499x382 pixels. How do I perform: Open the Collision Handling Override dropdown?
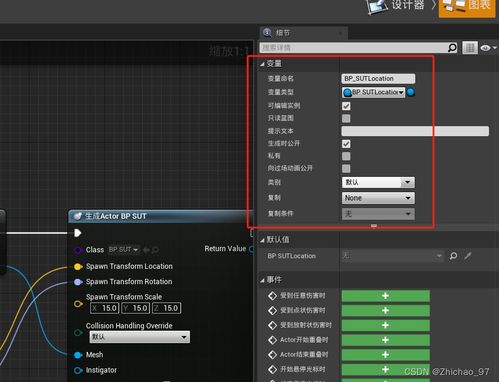[140, 337]
